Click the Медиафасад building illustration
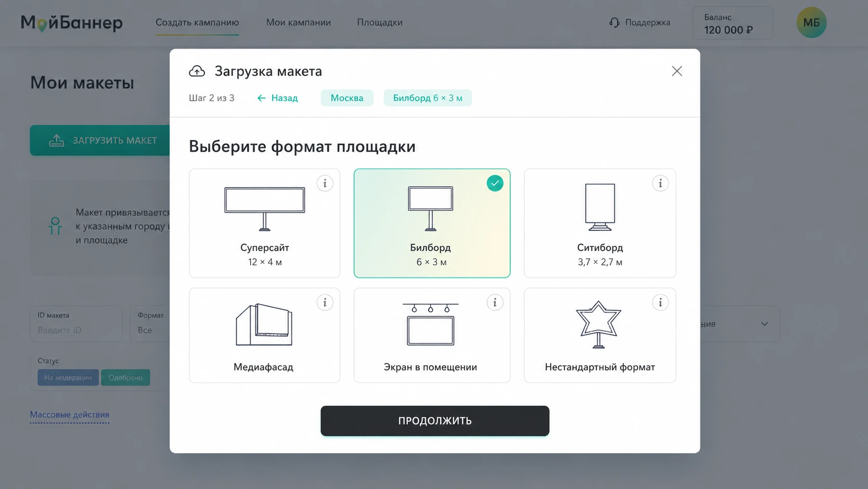The height and width of the screenshot is (489, 868). click(x=264, y=325)
